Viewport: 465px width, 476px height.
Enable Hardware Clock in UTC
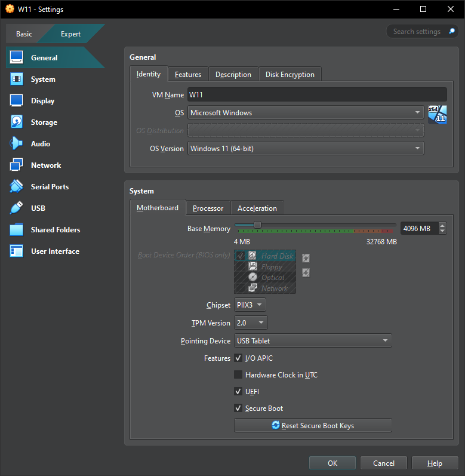[239, 375]
